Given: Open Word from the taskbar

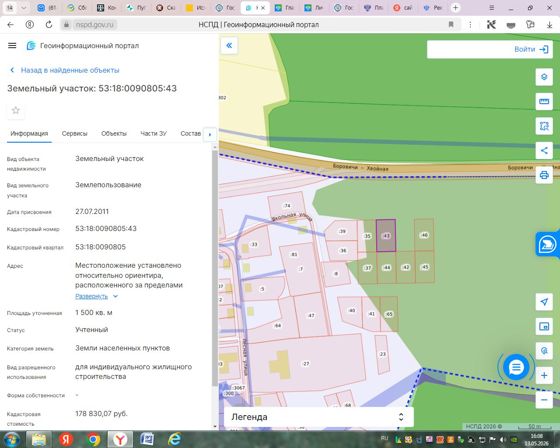Looking at the screenshot, I should pos(147,439).
